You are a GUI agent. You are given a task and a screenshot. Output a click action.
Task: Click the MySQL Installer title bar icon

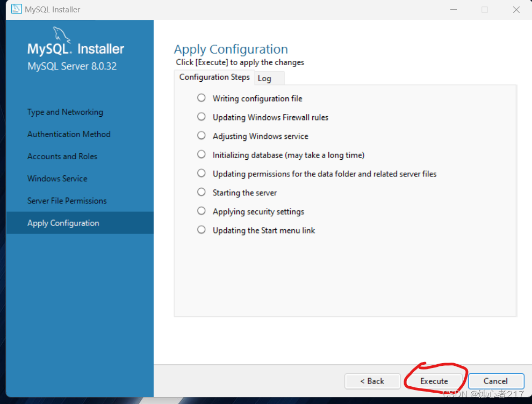coord(16,9)
